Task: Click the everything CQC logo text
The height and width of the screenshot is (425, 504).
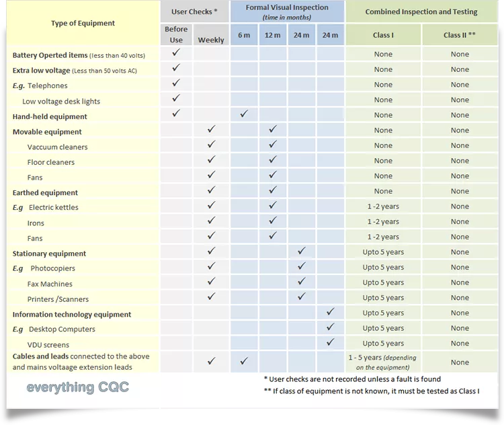Action: [77, 388]
